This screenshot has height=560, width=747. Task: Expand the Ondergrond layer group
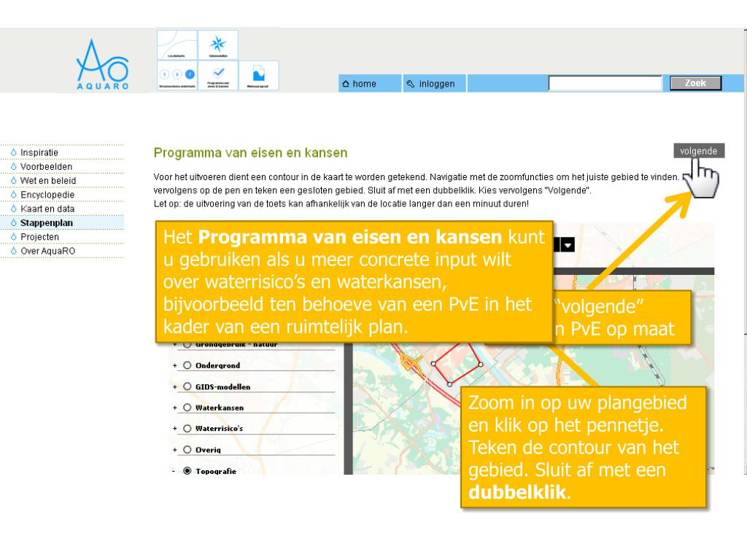pos(175,366)
